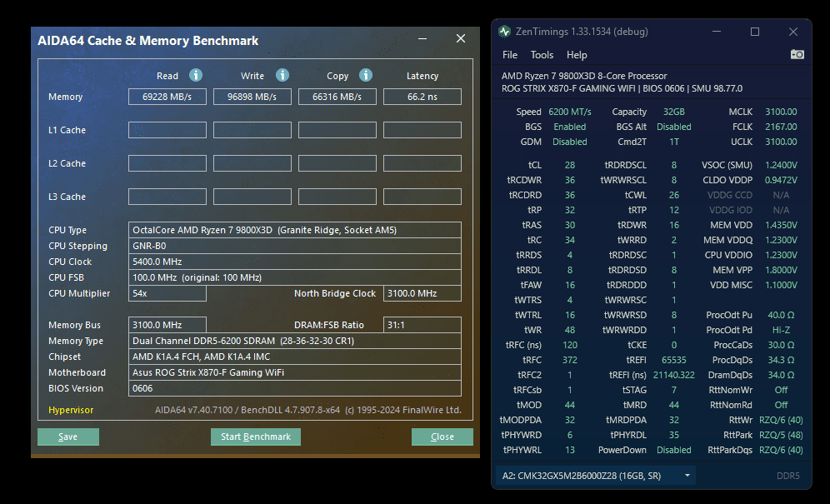Click the Write info icon in AIDA64
This screenshot has width=830, height=504.
(282, 75)
